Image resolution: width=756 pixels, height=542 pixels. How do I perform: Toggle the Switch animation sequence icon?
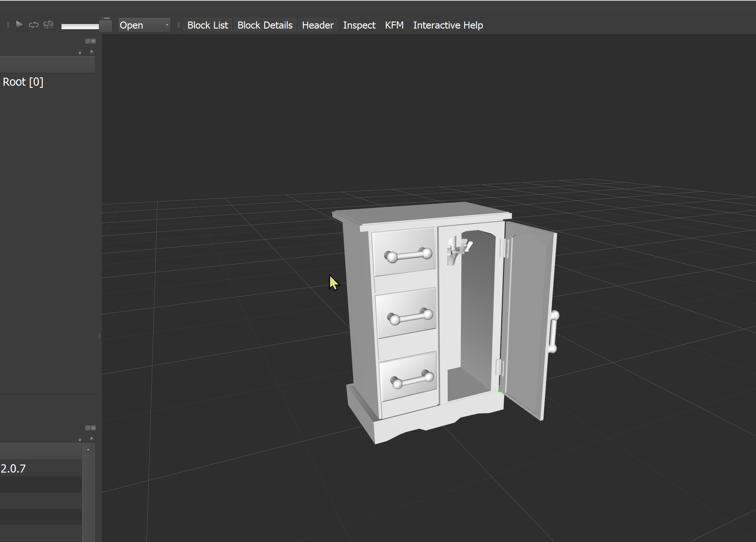pyautogui.click(x=48, y=25)
